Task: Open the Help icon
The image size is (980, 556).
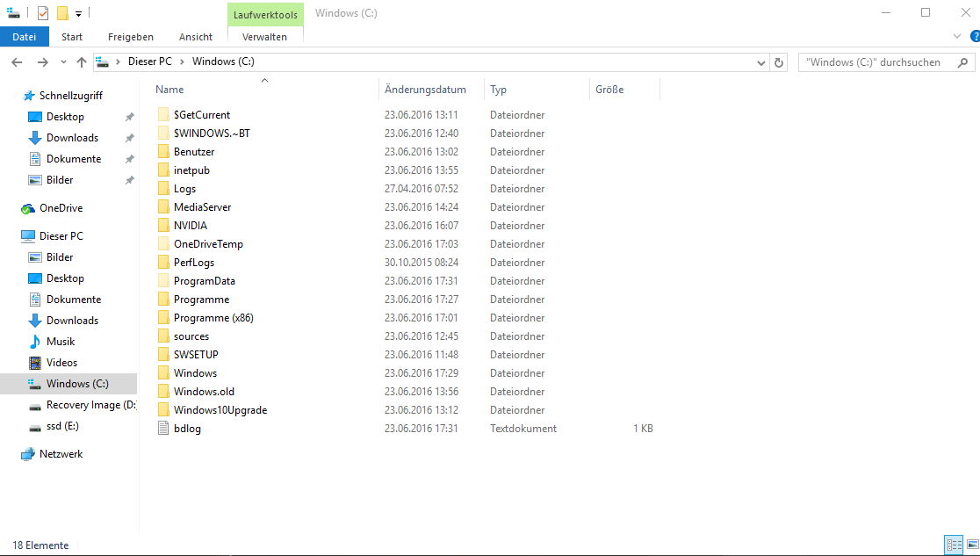Action: 975,36
